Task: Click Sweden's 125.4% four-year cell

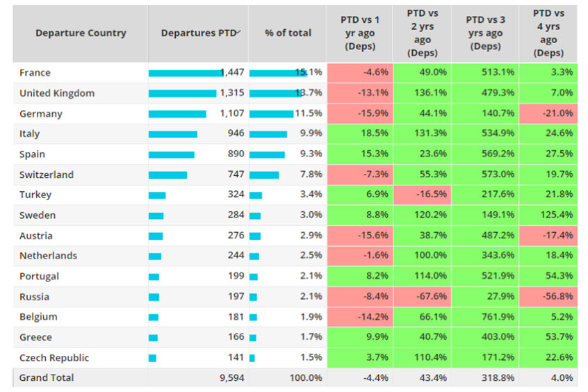Action: 548,215
